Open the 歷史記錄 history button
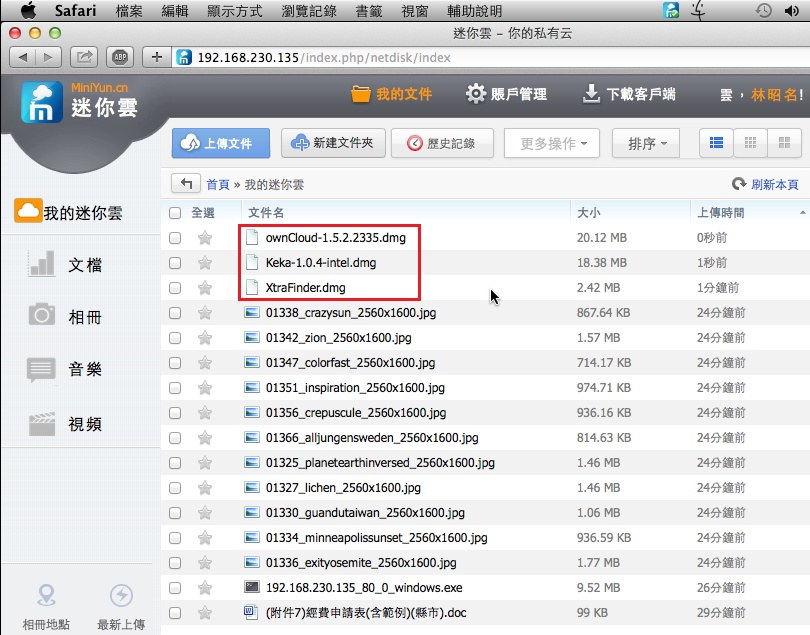810x635 pixels. click(442, 143)
